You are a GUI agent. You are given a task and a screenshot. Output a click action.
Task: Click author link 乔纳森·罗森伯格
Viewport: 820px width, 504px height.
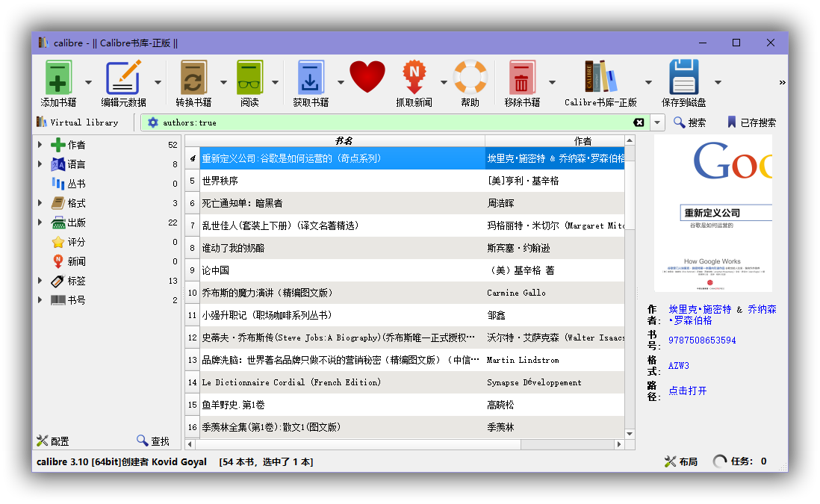723,315
